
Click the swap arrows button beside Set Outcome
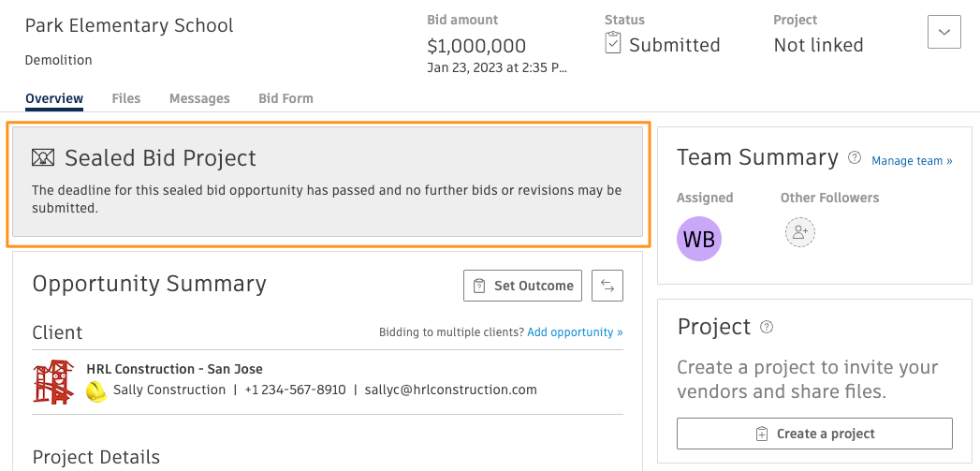coord(607,286)
